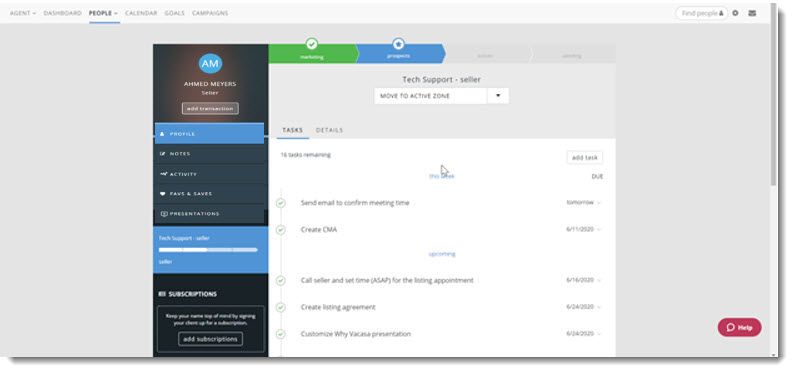Expand due date chevron for 6/16/2020 task
793x372 pixels.
pos(599,280)
